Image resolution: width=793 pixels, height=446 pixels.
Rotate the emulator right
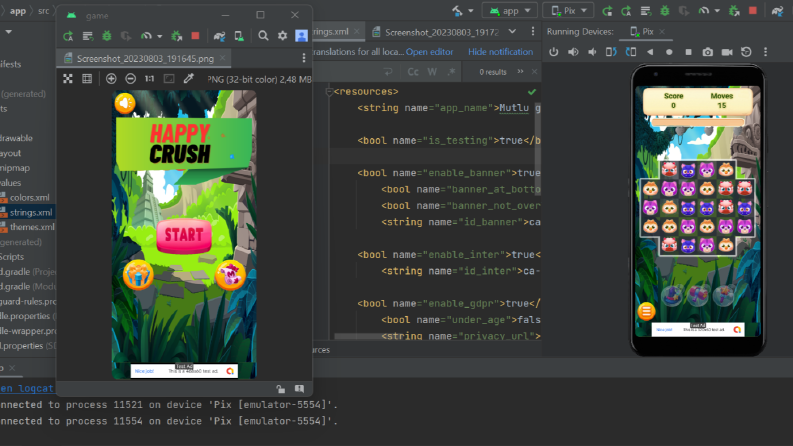tap(631, 52)
